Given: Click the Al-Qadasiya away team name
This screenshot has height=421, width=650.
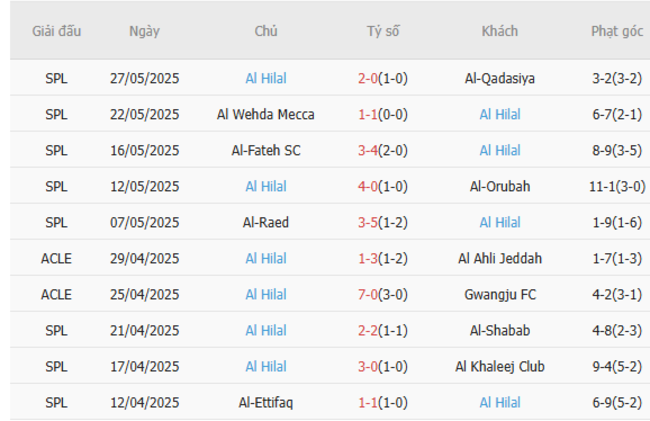Looking at the screenshot, I should click(499, 78).
